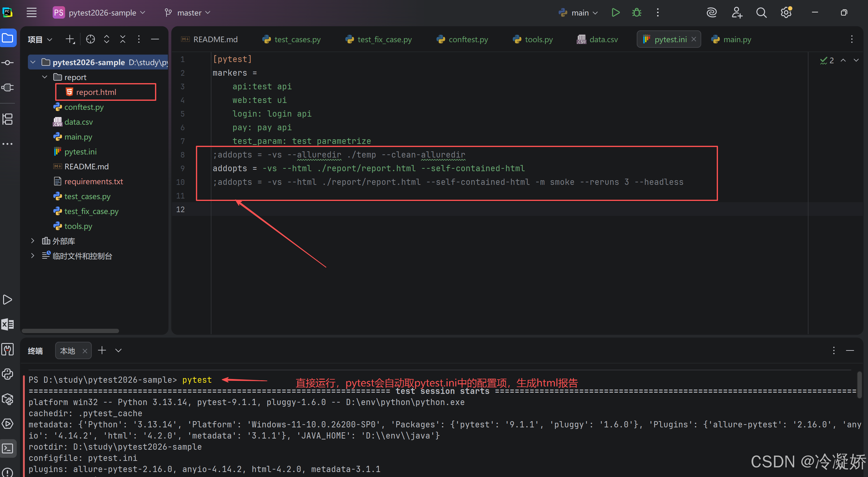Screen dimensions: 868x477
Task: Hide the terminal panel
Action: click(x=850, y=350)
